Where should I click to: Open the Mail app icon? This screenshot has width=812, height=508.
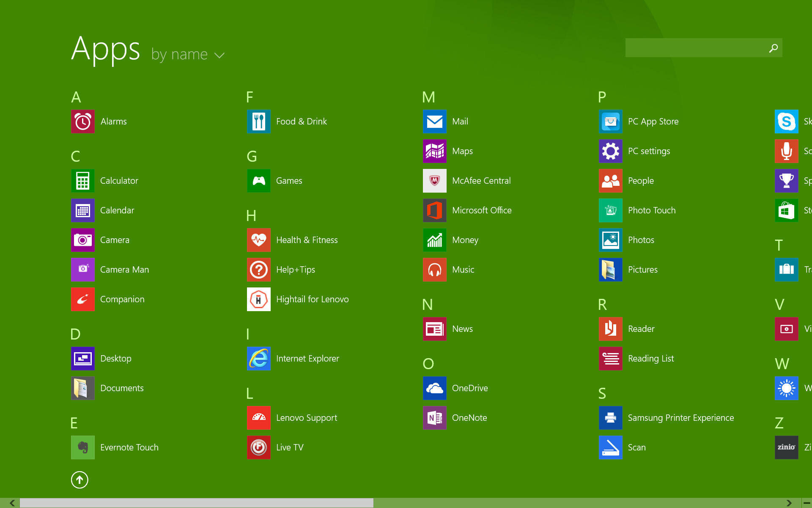point(434,121)
